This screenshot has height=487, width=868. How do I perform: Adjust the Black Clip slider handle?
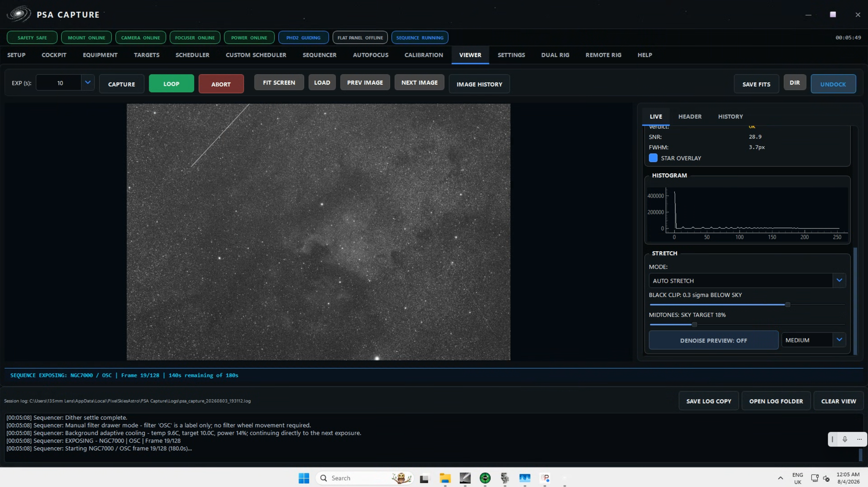tap(788, 305)
